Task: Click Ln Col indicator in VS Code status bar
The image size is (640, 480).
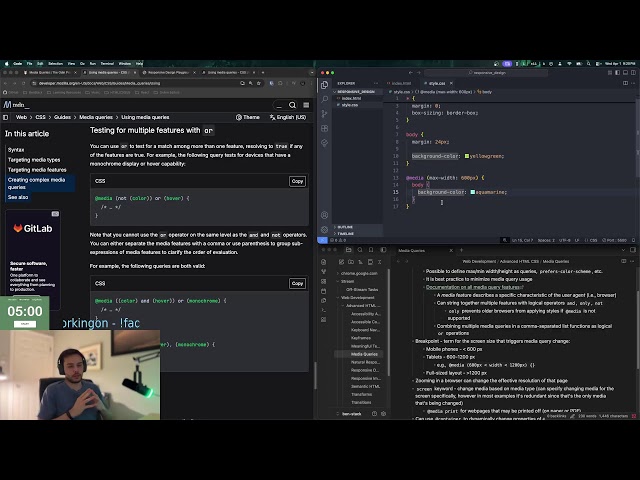Action: [522, 240]
